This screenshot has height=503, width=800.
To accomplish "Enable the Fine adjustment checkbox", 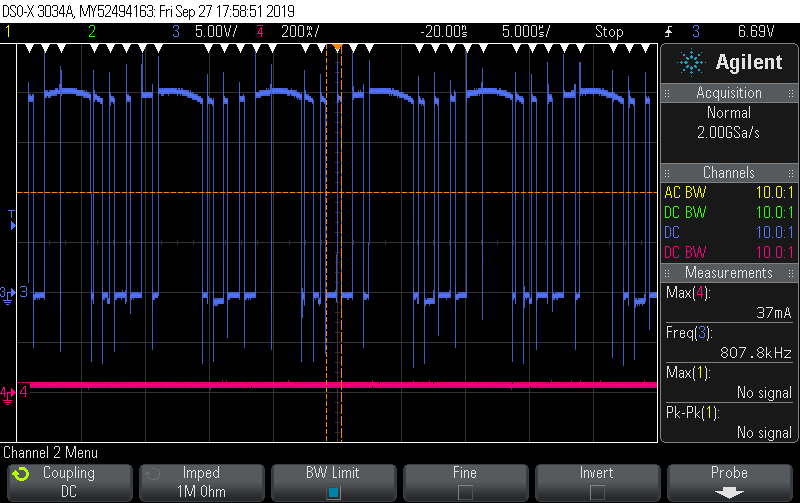I will [x=465, y=492].
